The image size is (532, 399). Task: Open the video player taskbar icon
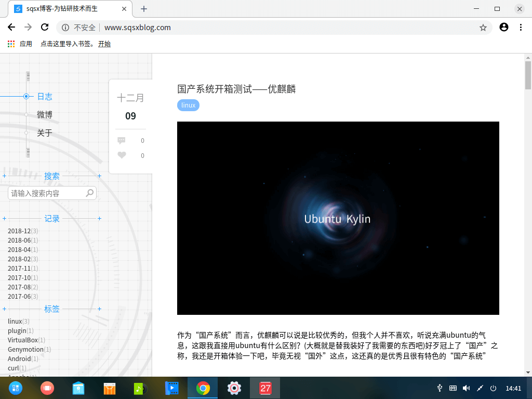171,388
